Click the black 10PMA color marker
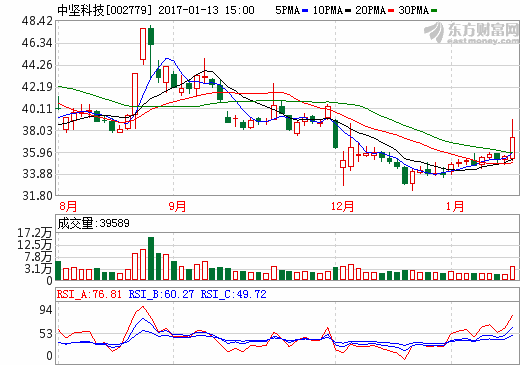This screenshot has width=520, height=365. [348, 11]
